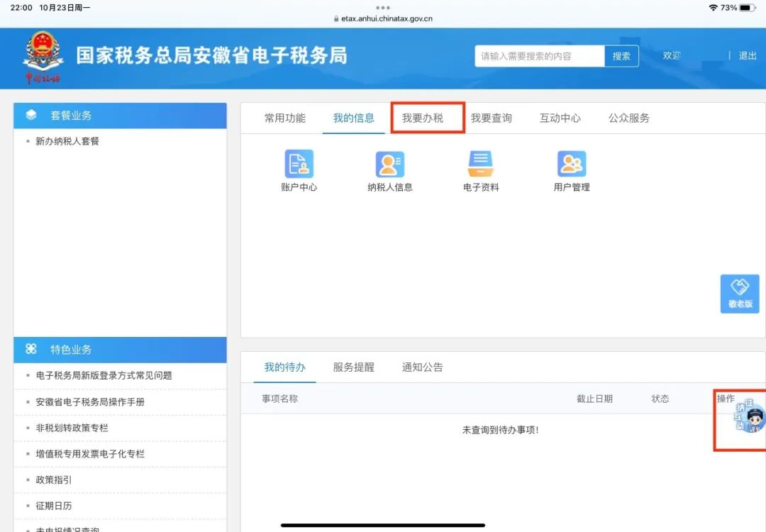Switch to the 互动中心 tab

click(560, 118)
